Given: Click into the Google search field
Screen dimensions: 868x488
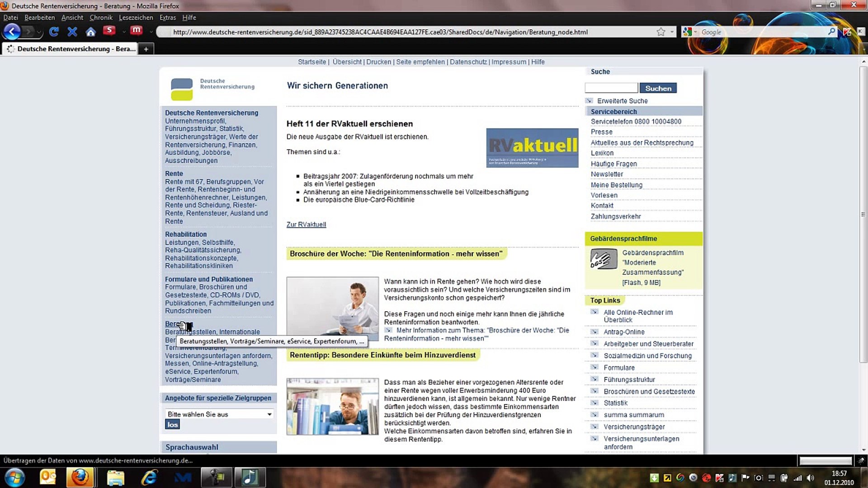Looking at the screenshot, I should click(x=763, y=32).
